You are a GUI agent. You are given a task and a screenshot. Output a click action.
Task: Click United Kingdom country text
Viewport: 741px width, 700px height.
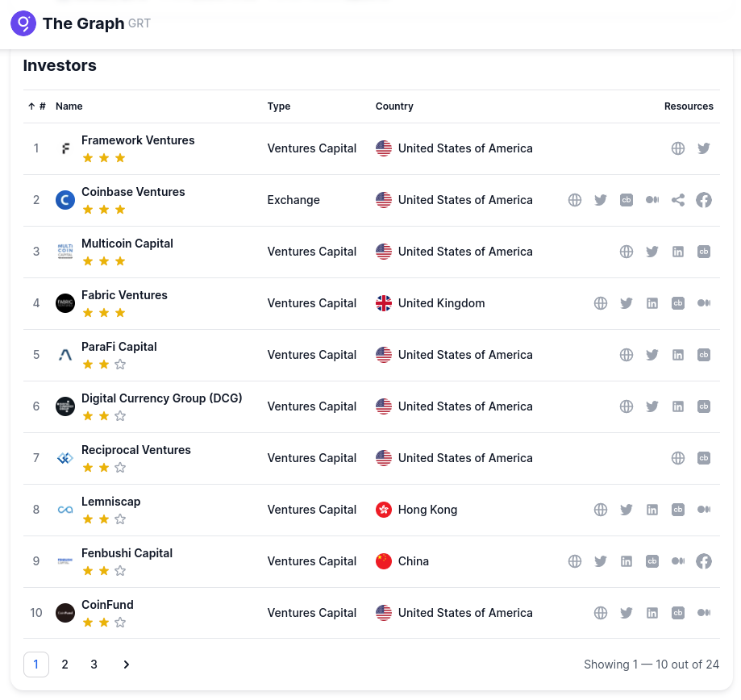point(441,303)
